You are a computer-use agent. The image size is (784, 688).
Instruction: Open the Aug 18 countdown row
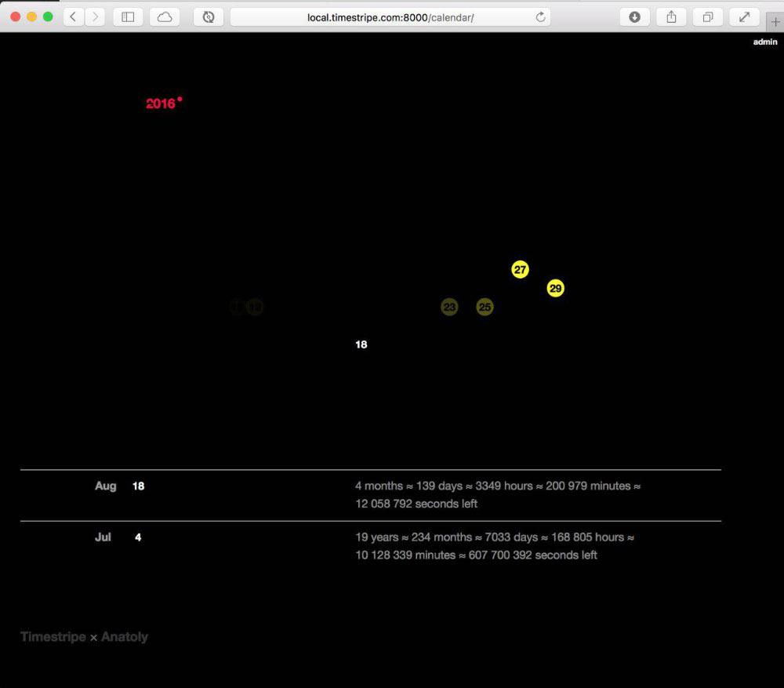pyautogui.click(x=370, y=495)
